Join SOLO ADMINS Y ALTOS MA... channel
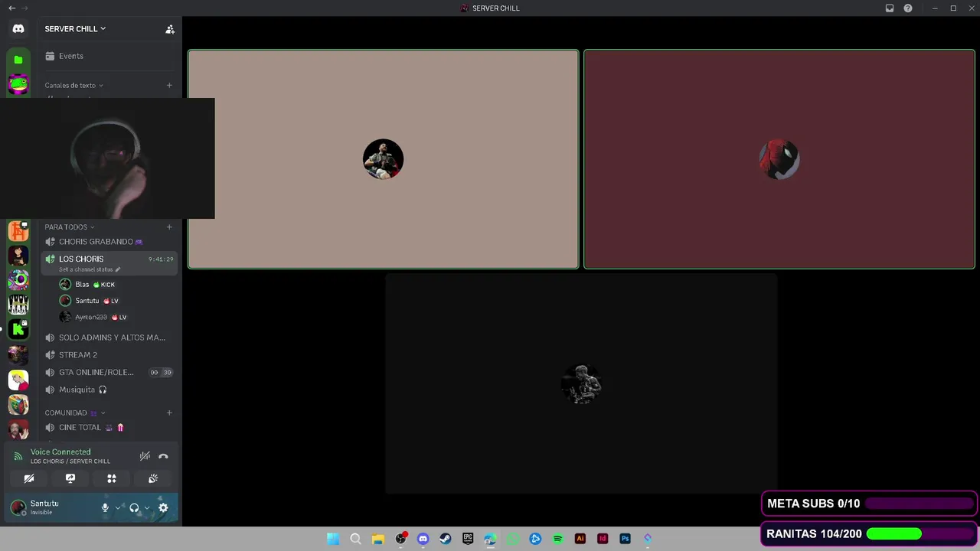 click(x=109, y=337)
